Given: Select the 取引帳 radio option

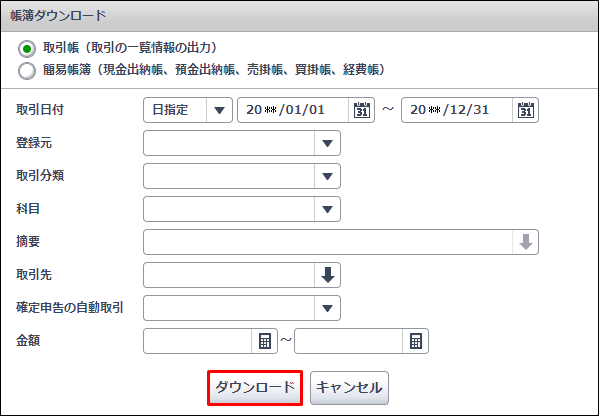Looking at the screenshot, I should tap(27, 49).
